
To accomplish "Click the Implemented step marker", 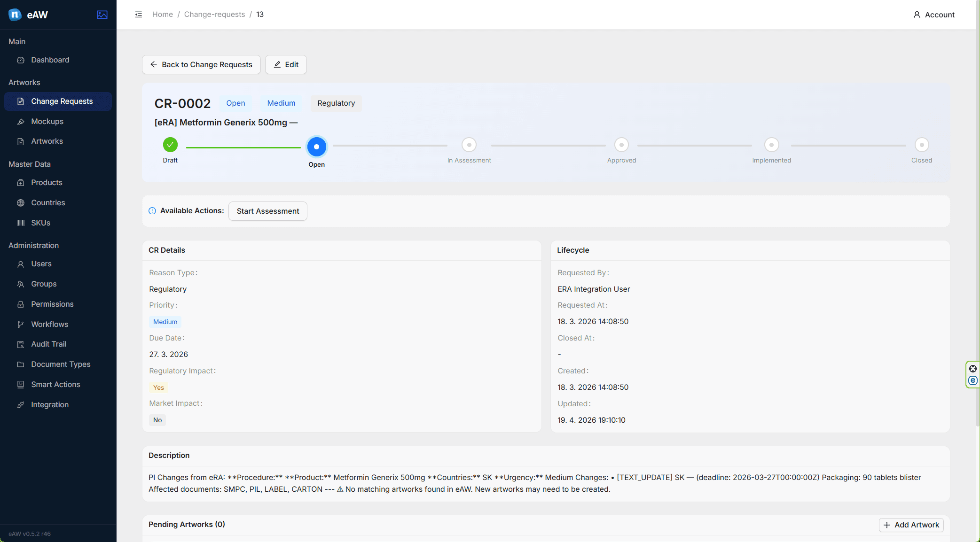I will [772, 145].
